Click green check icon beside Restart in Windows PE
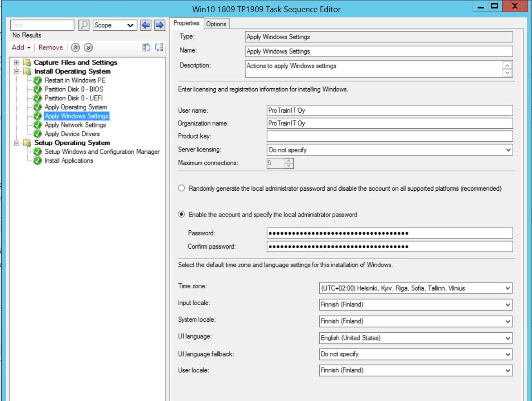Viewport: 532px width, 401px height. (x=37, y=80)
